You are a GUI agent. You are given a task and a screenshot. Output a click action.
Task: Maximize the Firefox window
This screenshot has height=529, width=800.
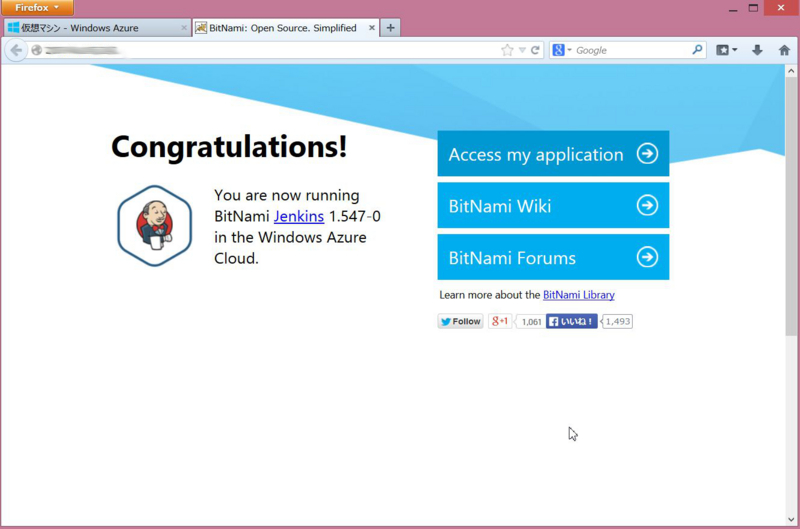coord(753,8)
